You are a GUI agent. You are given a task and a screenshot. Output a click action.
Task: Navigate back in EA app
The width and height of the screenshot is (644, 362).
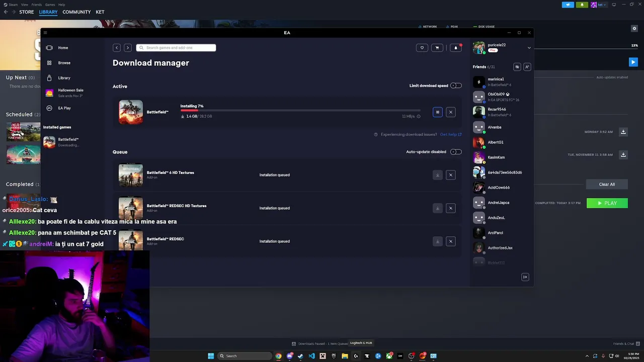[x=117, y=48]
